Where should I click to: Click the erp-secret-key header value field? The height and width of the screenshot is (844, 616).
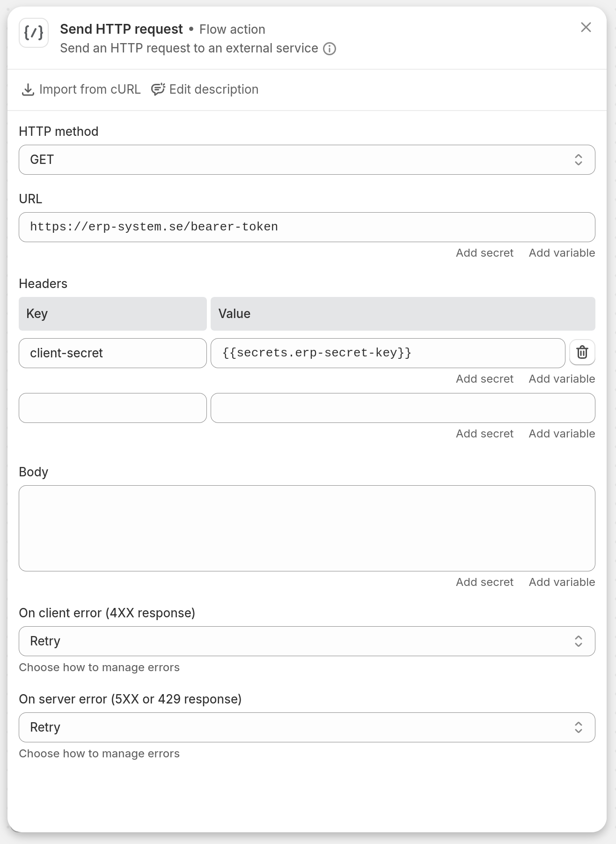tap(388, 353)
